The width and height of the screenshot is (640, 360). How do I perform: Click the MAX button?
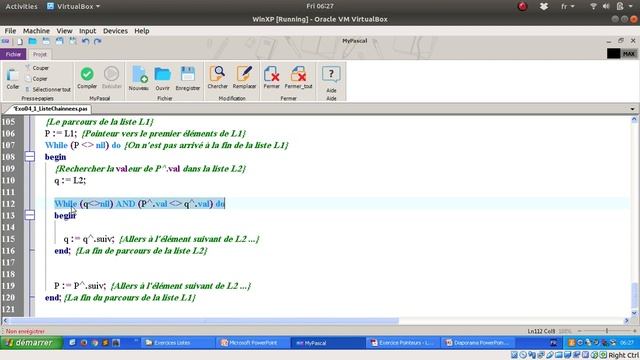(x=629, y=53)
